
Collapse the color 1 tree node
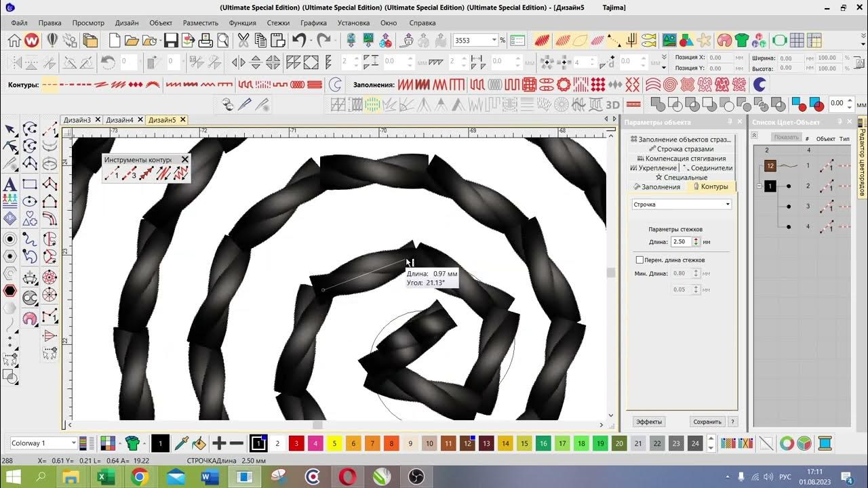point(759,186)
